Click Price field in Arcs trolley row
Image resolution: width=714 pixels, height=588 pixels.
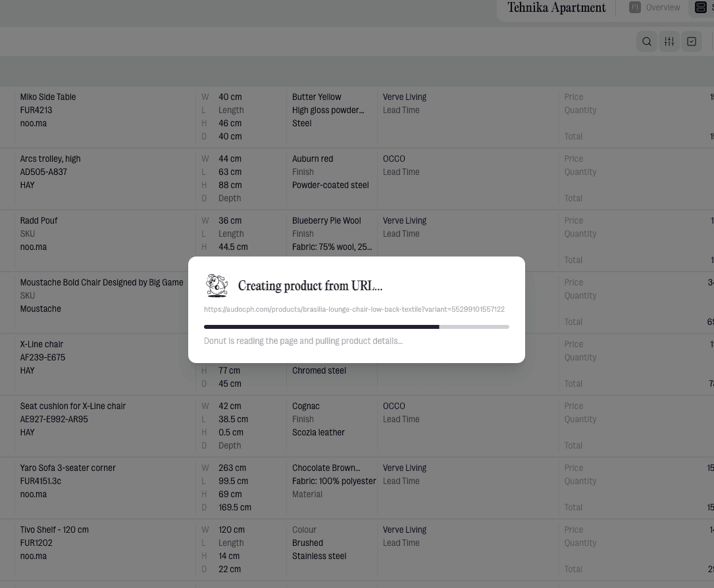(x=574, y=159)
